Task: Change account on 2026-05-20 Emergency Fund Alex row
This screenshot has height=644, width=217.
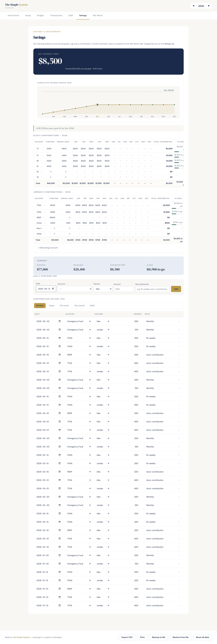Action: point(79,321)
